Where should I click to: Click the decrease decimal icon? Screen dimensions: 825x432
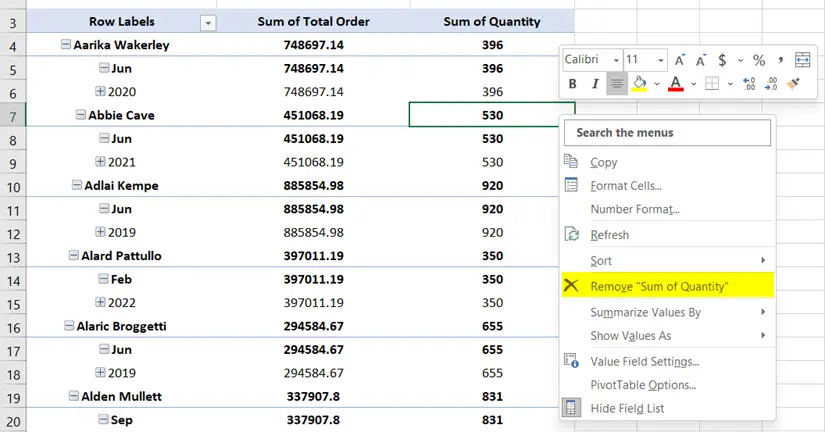[771, 84]
